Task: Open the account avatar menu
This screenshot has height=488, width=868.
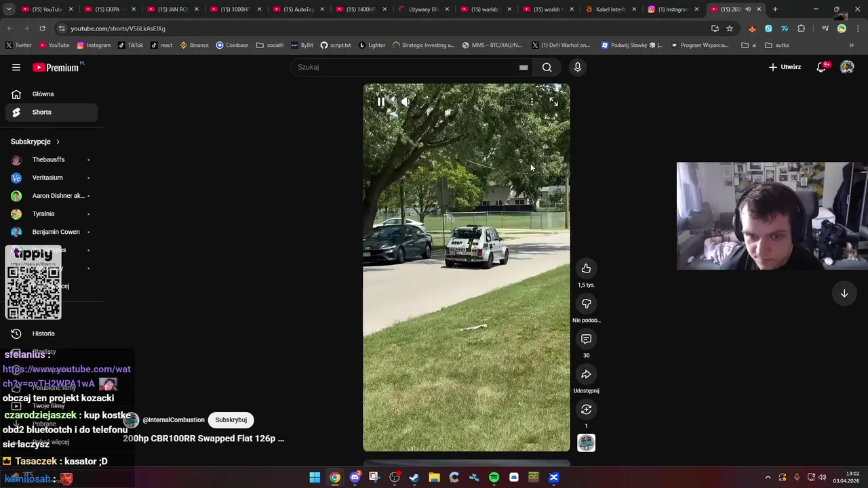Action: [x=847, y=67]
